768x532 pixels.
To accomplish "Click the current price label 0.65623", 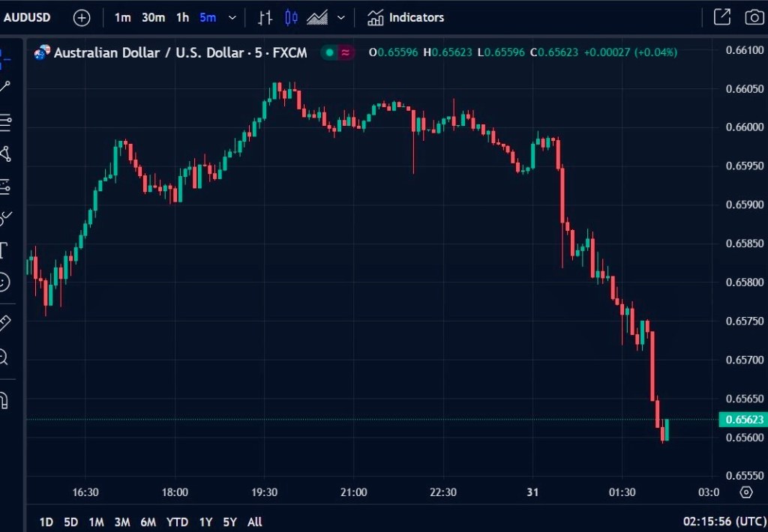I will click(x=742, y=420).
